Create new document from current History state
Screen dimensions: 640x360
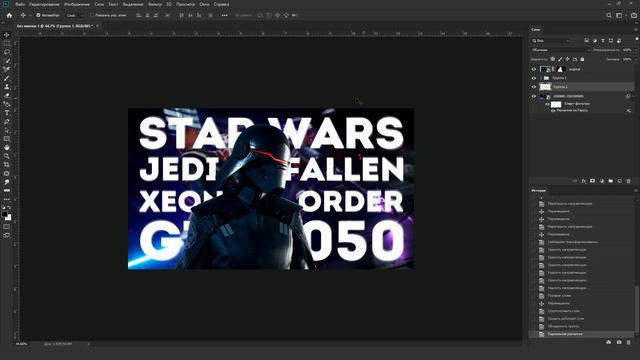(609, 342)
